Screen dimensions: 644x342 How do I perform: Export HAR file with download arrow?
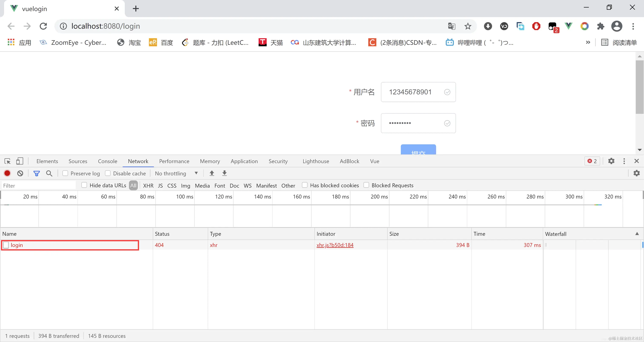click(224, 173)
